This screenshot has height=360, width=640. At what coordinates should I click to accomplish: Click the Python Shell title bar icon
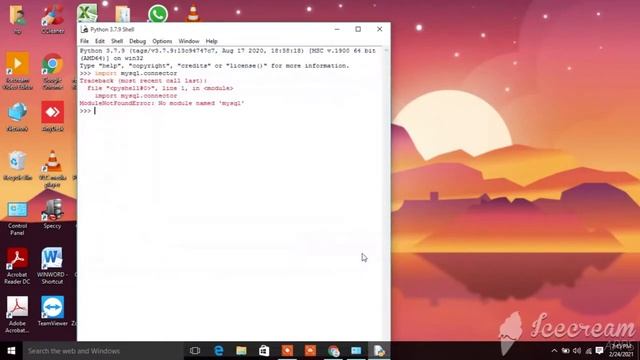pos(84,29)
